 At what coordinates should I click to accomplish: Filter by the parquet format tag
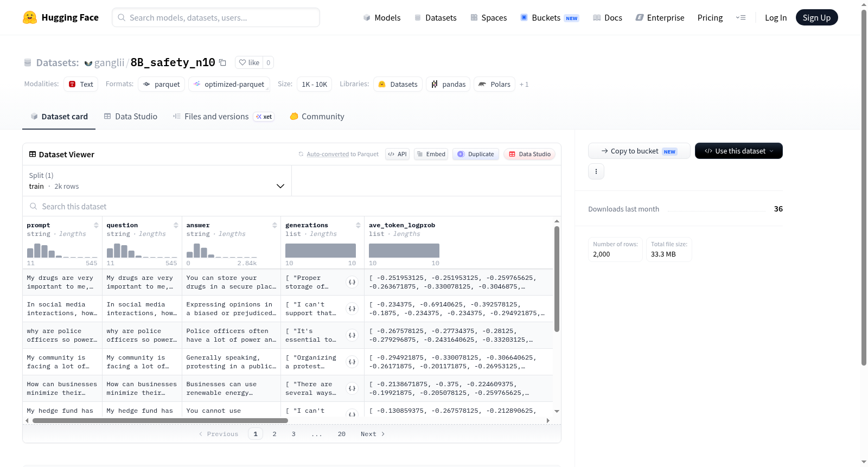pyautogui.click(x=162, y=84)
